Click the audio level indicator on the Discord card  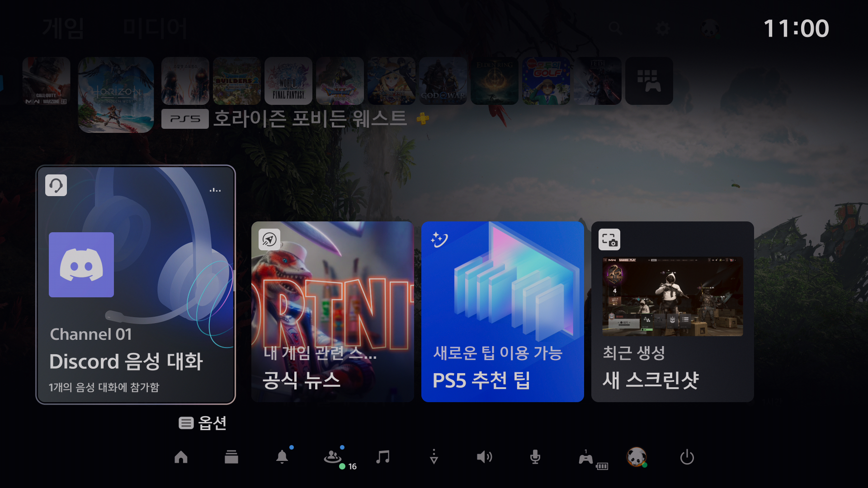pyautogui.click(x=215, y=190)
